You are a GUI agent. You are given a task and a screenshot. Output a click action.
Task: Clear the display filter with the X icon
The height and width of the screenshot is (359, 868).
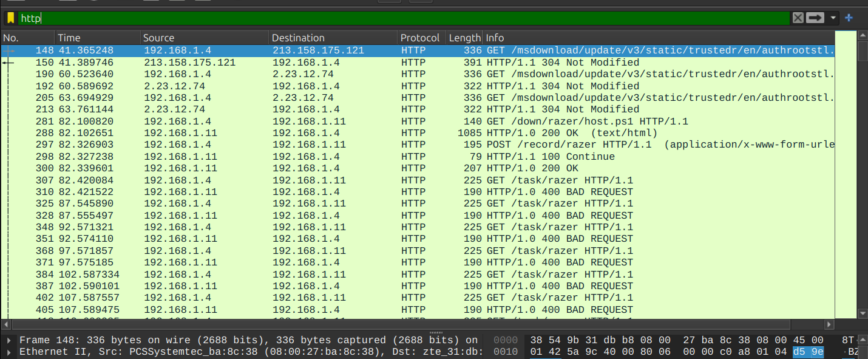coord(798,18)
